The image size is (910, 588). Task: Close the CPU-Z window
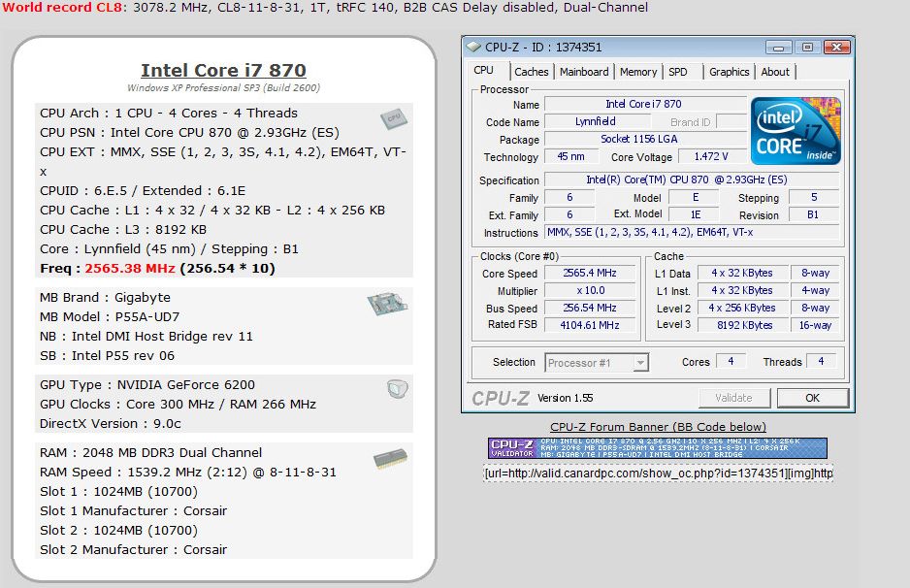point(836,47)
